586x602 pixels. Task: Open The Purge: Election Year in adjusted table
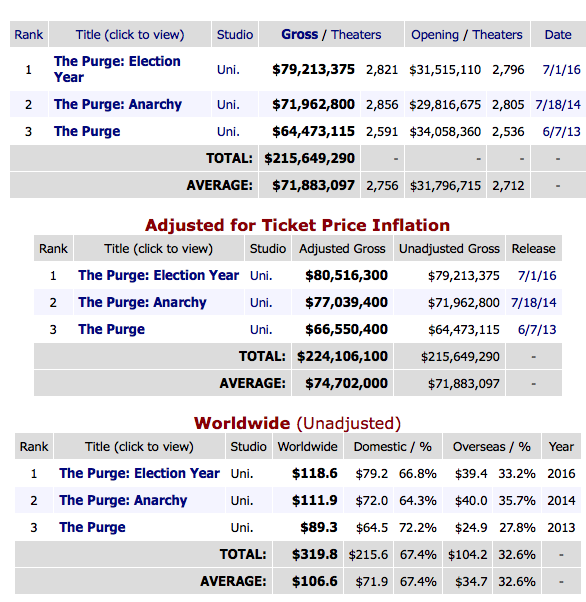(x=158, y=275)
